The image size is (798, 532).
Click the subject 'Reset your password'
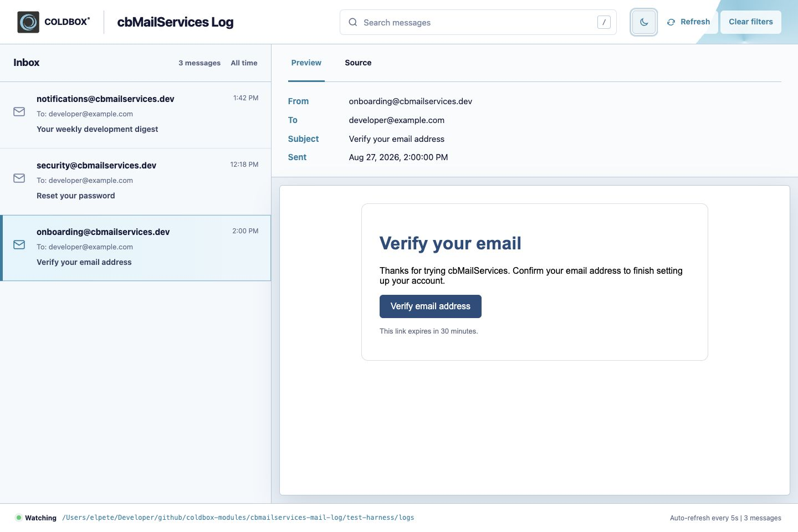point(76,196)
